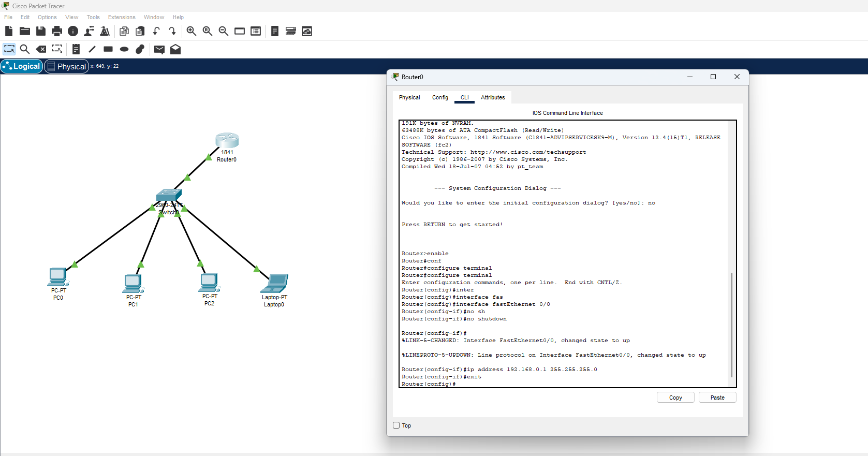Image resolution: width=868 pixels, height=456 pixels.
Task: Save the project with floppy icon
Action: [x=41, y=31]
